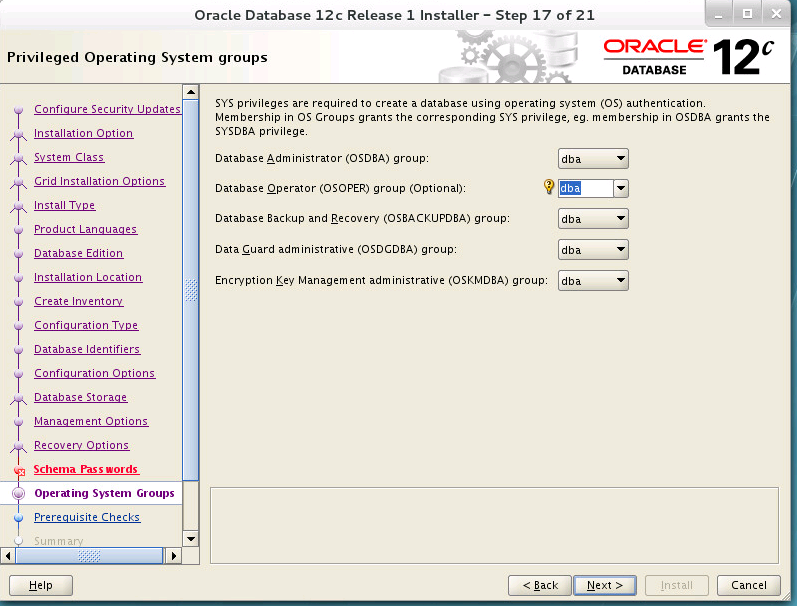
Task: Go to Installation Option step
Action: (x=83, y=133)
